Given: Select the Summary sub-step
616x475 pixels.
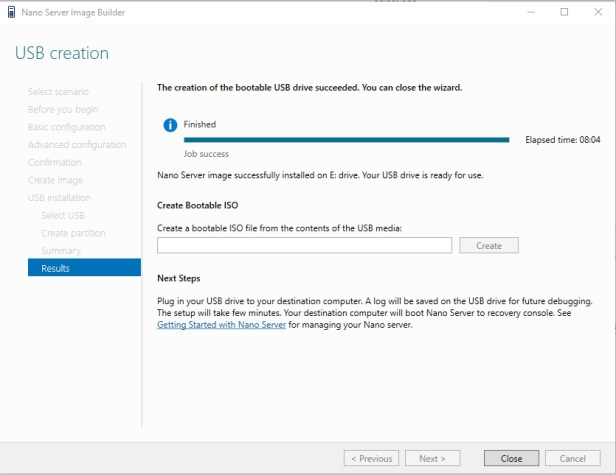Looking at the screenshot, I should tap(61, 250).
